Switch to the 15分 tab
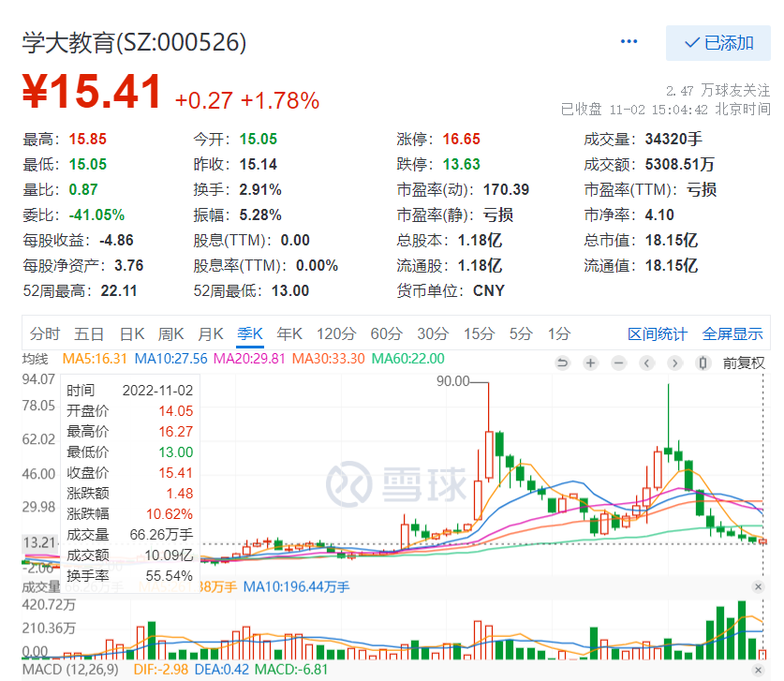The width and height of the screenshot is (784, 681). pyautogui.click(x=479, y=333)
